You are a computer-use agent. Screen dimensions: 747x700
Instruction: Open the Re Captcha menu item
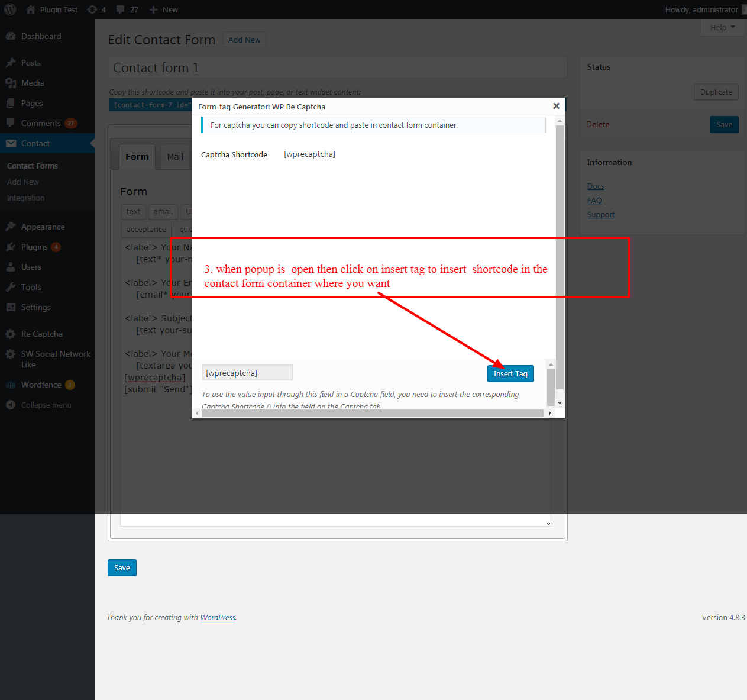(42, 334)
